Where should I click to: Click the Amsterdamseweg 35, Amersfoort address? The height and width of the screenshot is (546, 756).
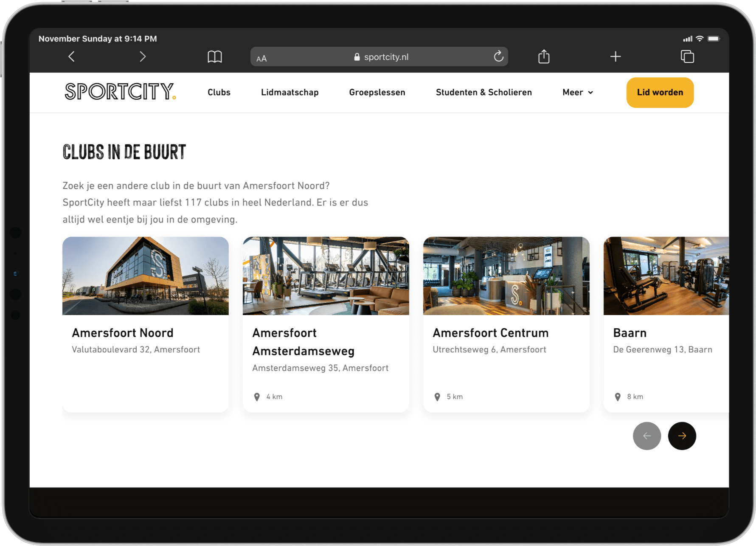coord(320,368)
